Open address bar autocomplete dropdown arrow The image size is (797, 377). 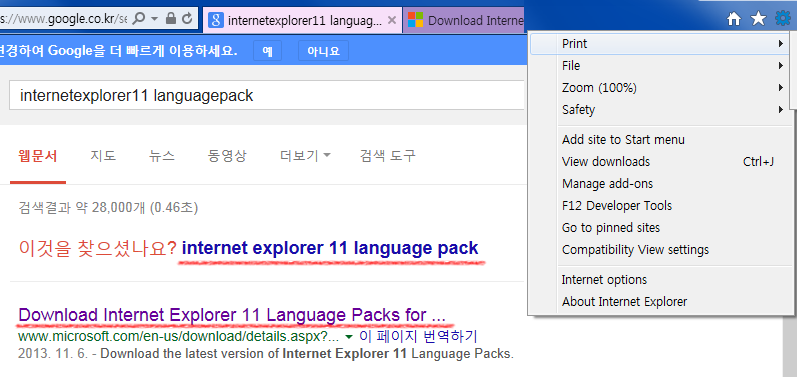coord(155,20)
